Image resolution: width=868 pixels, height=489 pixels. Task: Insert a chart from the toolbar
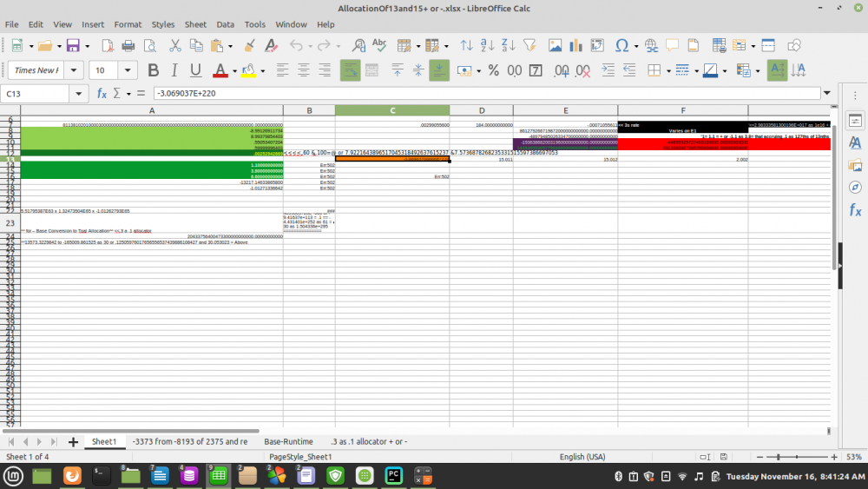click(x=575, y=45)
